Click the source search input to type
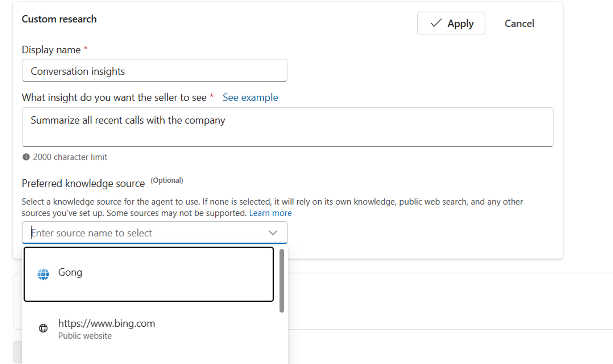613x364 pixels. coord(122,232)
